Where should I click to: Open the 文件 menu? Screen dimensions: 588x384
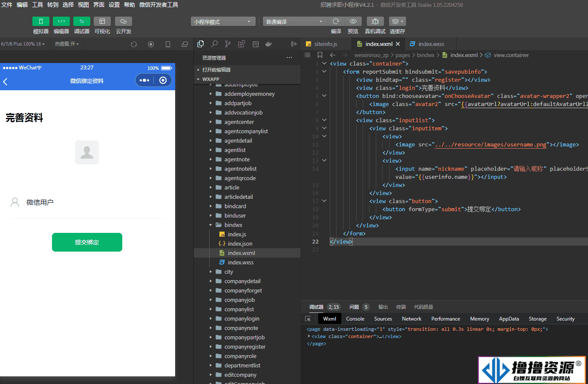[7, 5]
